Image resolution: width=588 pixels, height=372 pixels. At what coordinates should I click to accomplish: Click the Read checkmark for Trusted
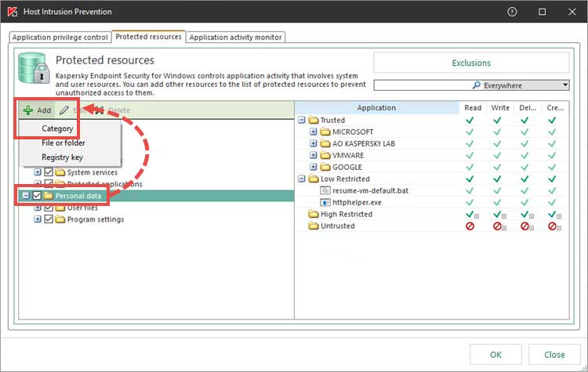[x=470, y=121]
